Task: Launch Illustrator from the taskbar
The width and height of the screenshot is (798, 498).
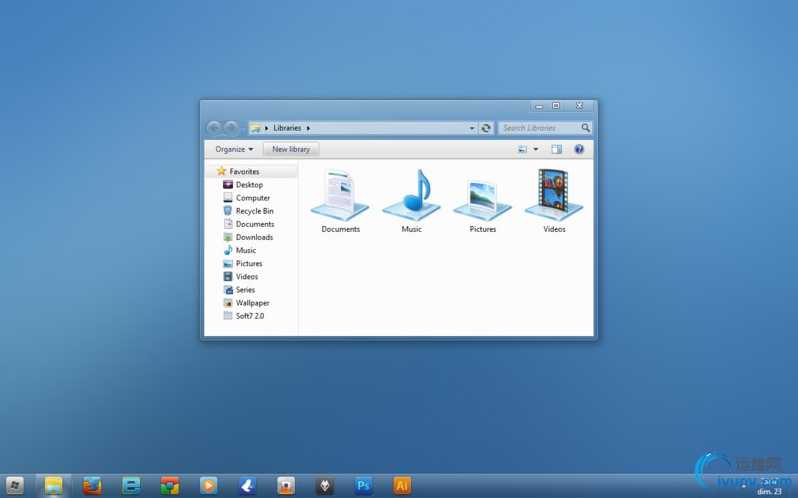Action: click(402, 486)
